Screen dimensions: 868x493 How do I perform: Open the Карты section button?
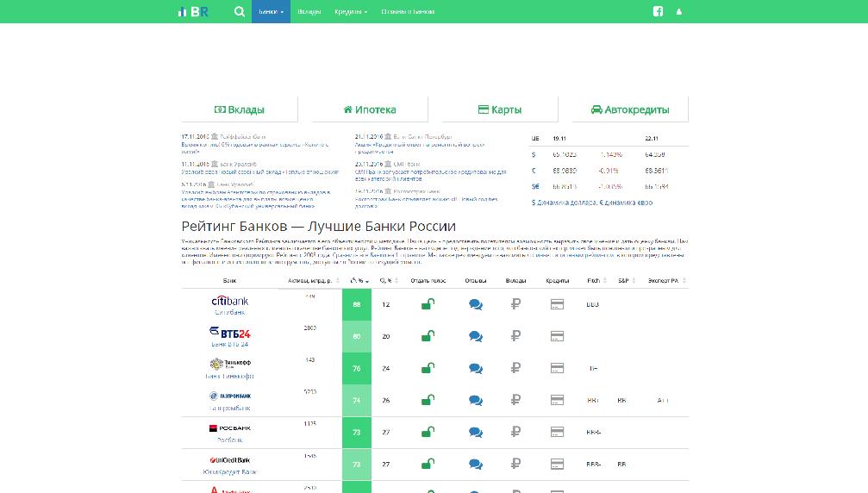click(x=499, y=109)
